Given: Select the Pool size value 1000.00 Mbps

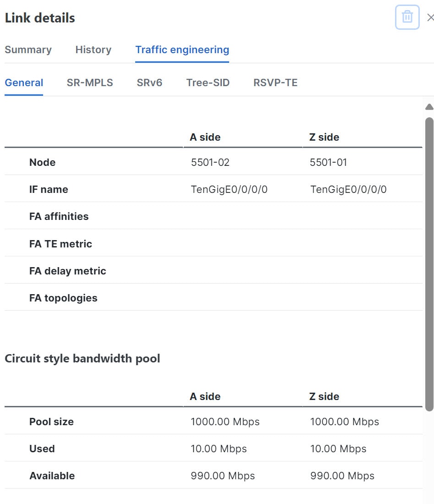Looking at the screenshot, I should [225, 422].
